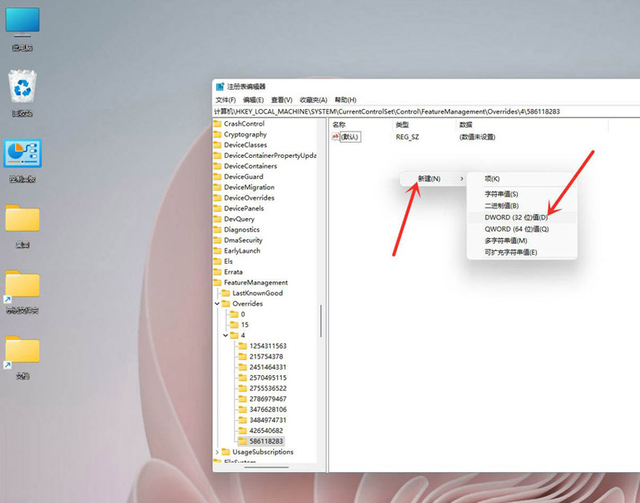This screenshot has height=503, width=640.
Task: Open the 查看(V) menu
Action: pos(282,100)
